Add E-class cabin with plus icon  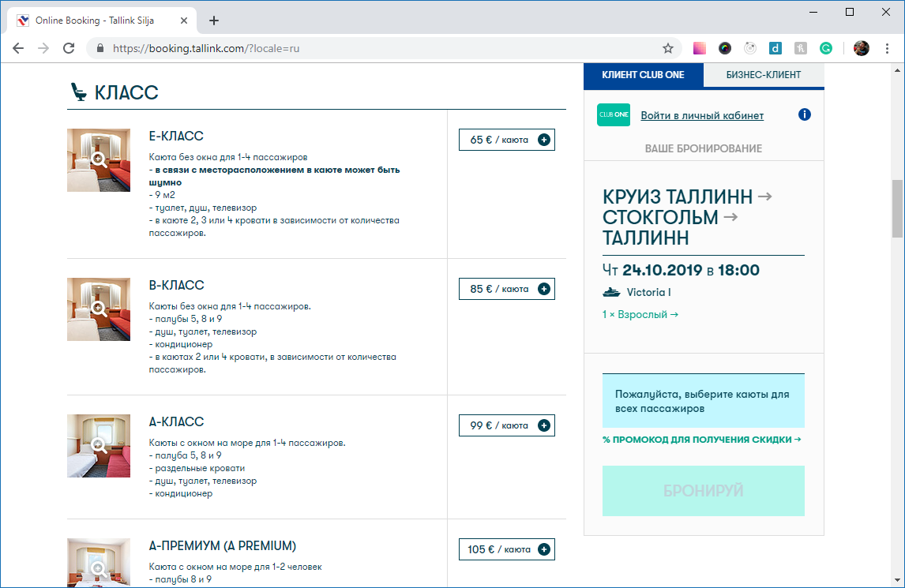point(543,140)
